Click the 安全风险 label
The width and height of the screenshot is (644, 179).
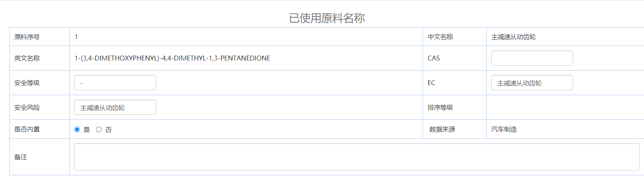pyautogui.click(x=27, y=107)
